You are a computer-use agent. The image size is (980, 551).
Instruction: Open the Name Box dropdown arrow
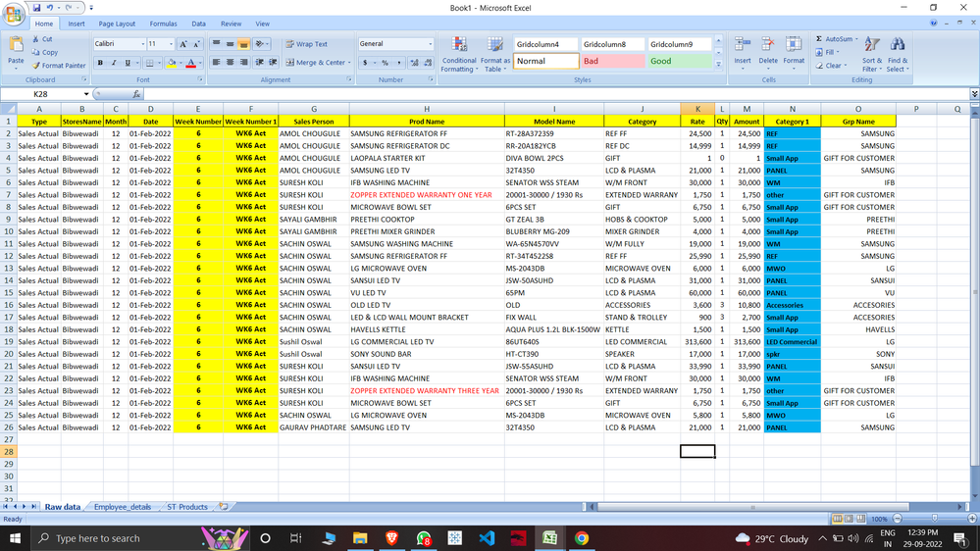[86, 94]
